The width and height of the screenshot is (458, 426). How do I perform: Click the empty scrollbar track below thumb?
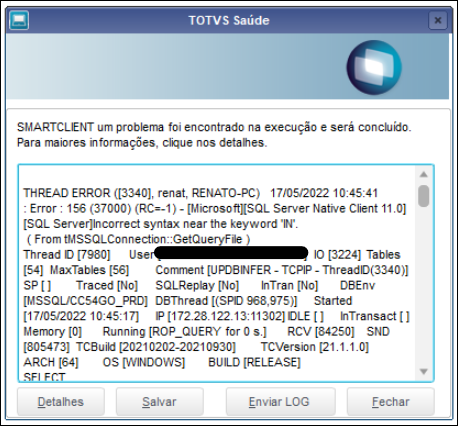click(424, 287)
